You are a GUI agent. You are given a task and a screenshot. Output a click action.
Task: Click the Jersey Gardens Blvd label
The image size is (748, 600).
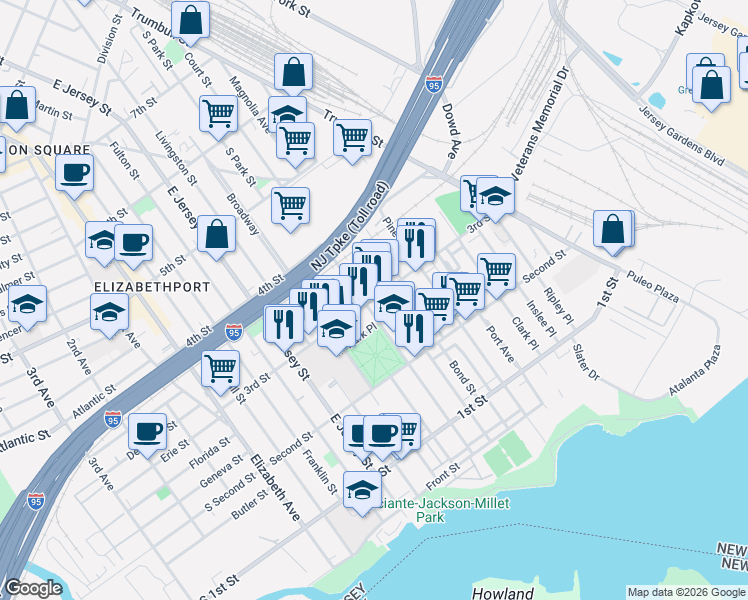coord(681,136)
